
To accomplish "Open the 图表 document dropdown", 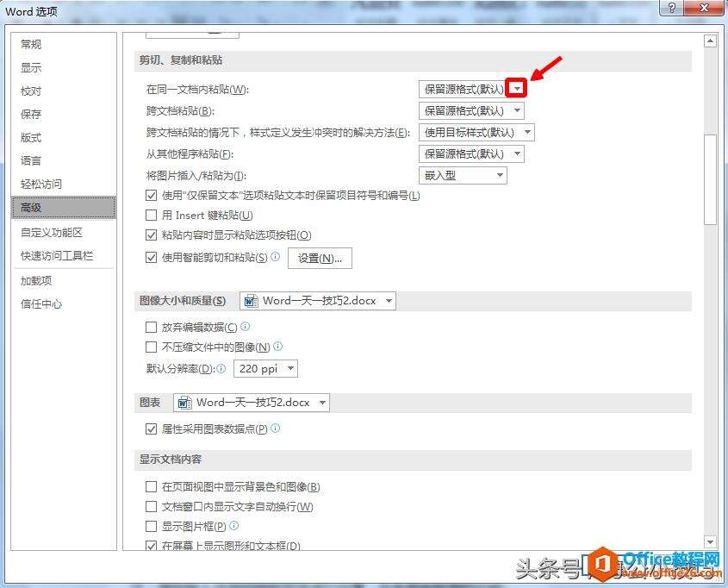I will pyautogui.click(x=252, y=403).
